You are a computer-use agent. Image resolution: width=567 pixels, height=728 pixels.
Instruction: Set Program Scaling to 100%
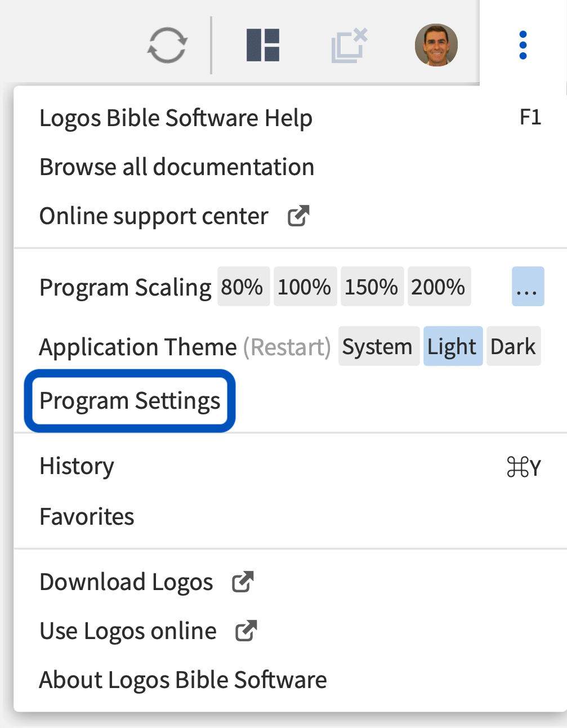(x=305, y=287)
